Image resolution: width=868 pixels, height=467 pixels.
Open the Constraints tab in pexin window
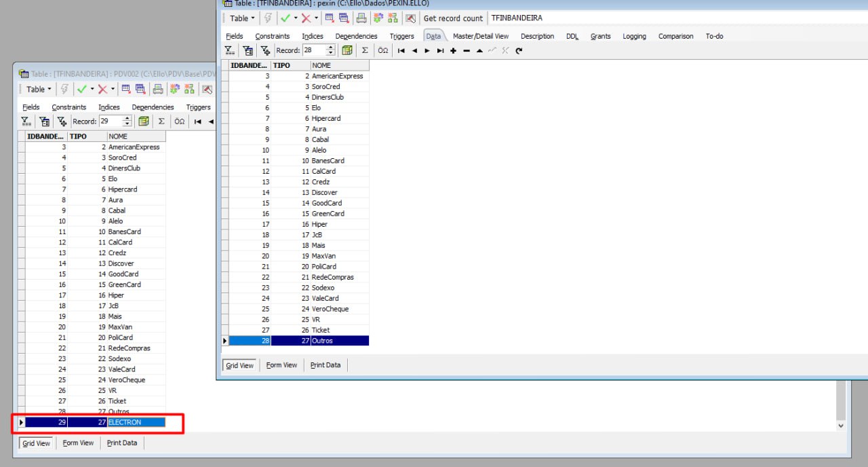tap(273, 36)
